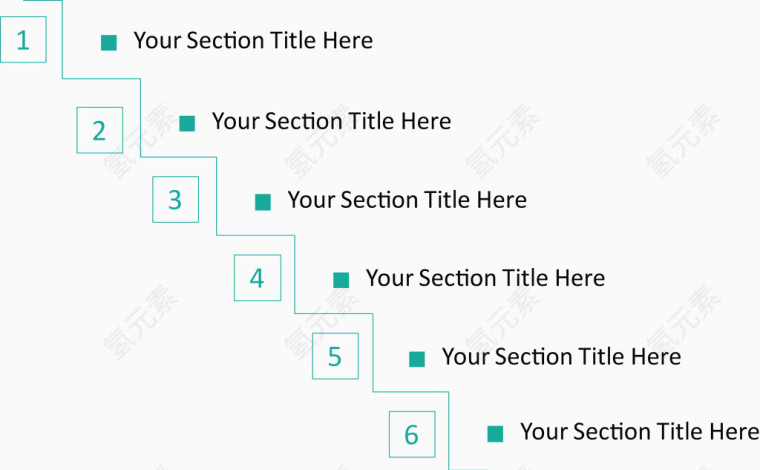Click section title text next to box 4

coord(485,278)
